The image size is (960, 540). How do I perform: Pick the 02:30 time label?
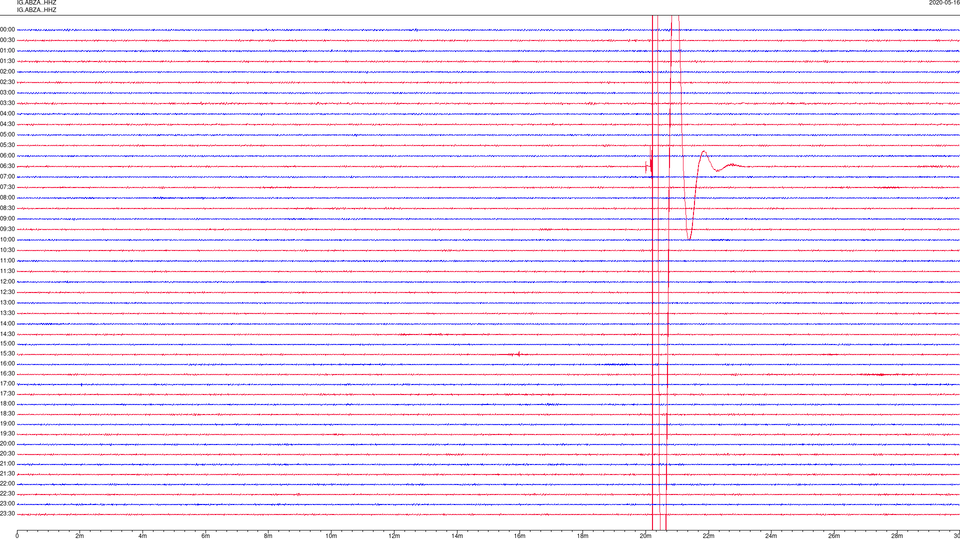[x=7, y=82]
